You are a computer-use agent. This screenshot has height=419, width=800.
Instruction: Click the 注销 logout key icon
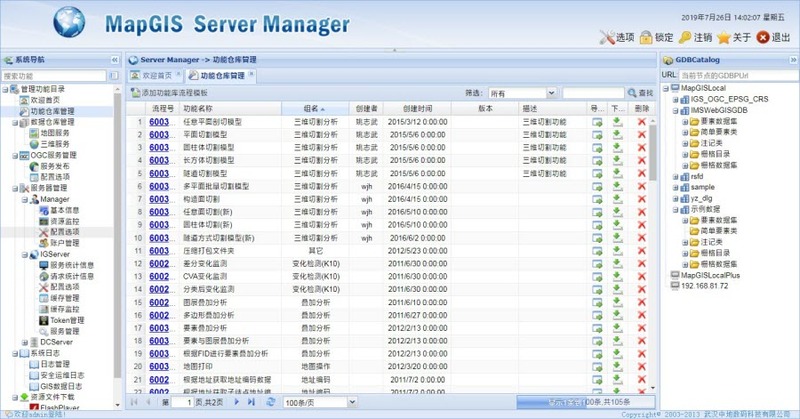[x=685, y=38]
